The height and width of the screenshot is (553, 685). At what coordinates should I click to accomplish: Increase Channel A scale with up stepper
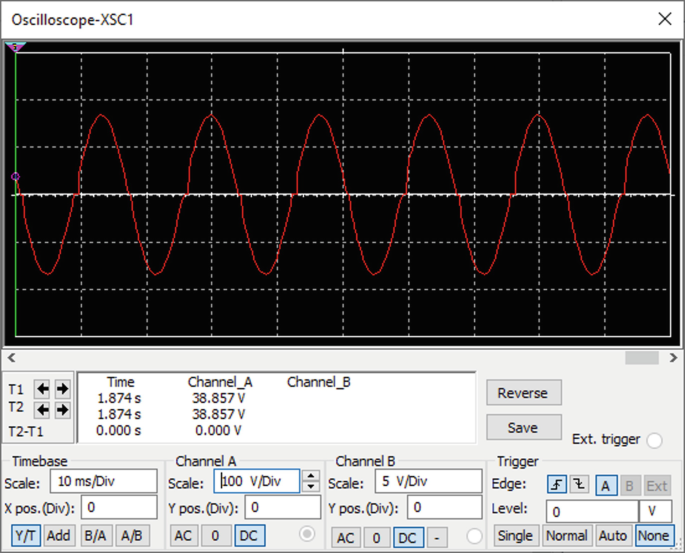[311, 476]
